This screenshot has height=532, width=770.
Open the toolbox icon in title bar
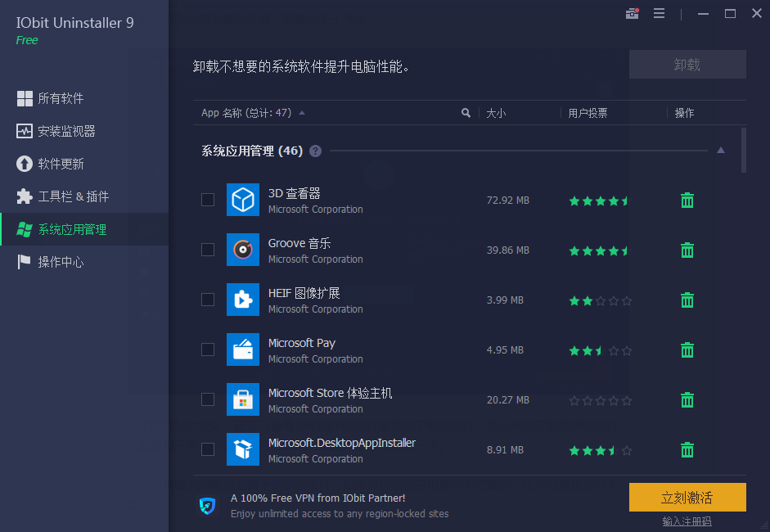632,14
